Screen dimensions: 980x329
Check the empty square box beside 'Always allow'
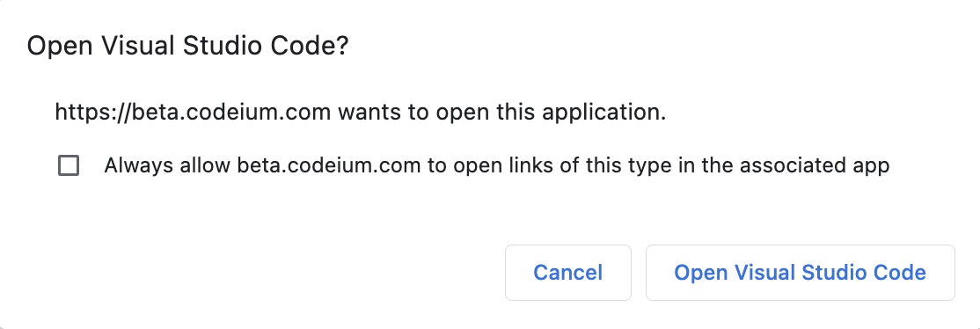(68, 165)
